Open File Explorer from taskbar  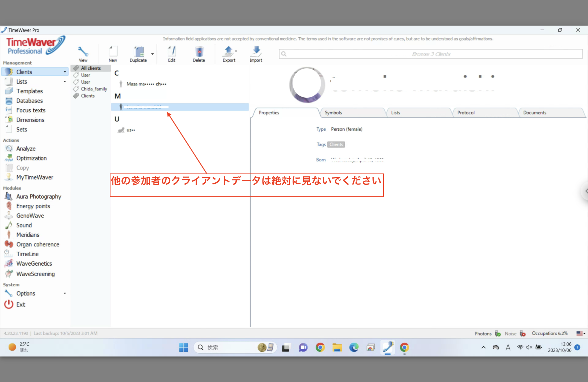tap(337, 348)
